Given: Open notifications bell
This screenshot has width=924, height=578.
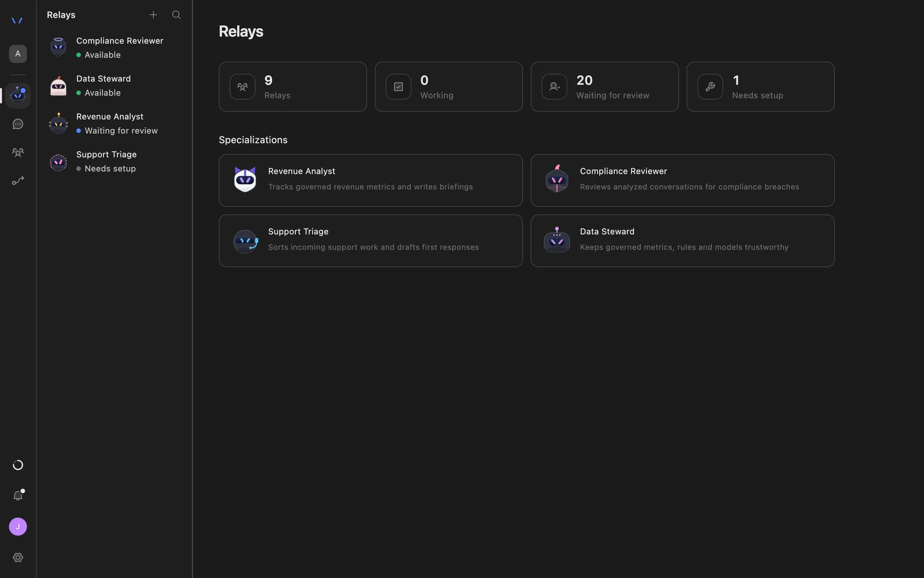Looking at the screenshot, I should (x=18, y=495).
